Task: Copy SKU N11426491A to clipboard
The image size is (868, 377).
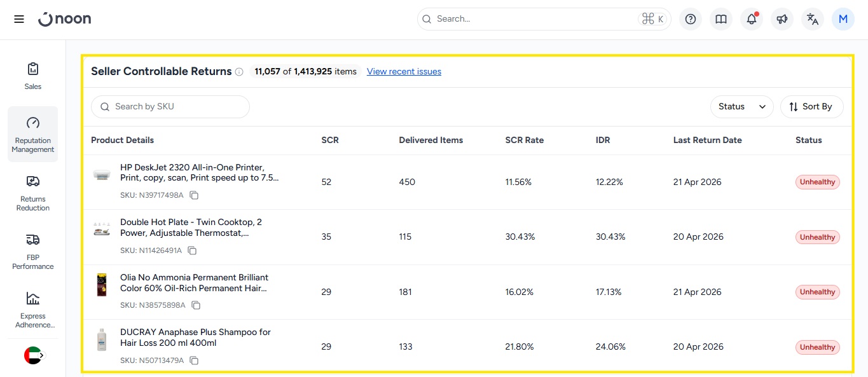Action: click(192, 250)
